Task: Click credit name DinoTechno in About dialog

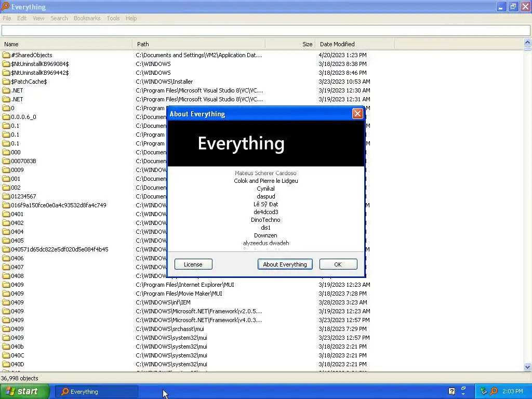Action: pyautogui.click(x=265, y=220)
